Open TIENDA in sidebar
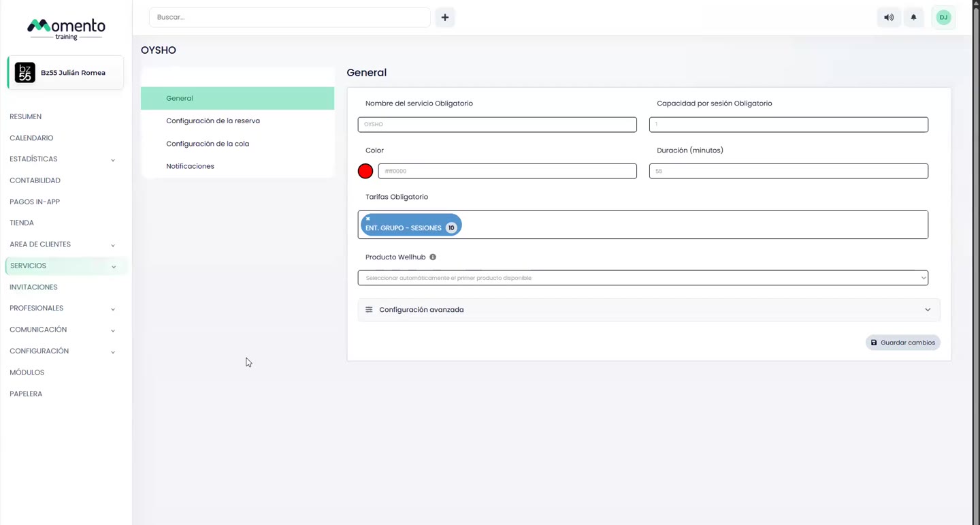 tap(22, 223)
